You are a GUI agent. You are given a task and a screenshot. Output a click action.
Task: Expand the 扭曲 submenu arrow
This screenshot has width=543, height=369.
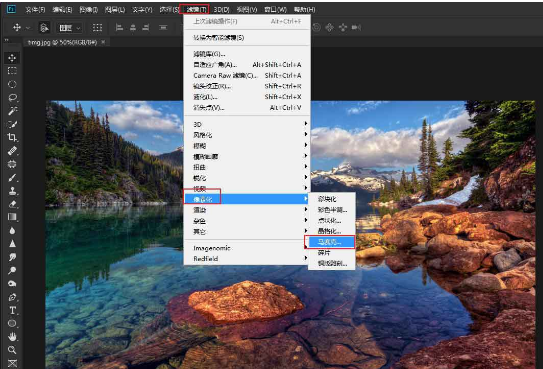tap(306, 166)
